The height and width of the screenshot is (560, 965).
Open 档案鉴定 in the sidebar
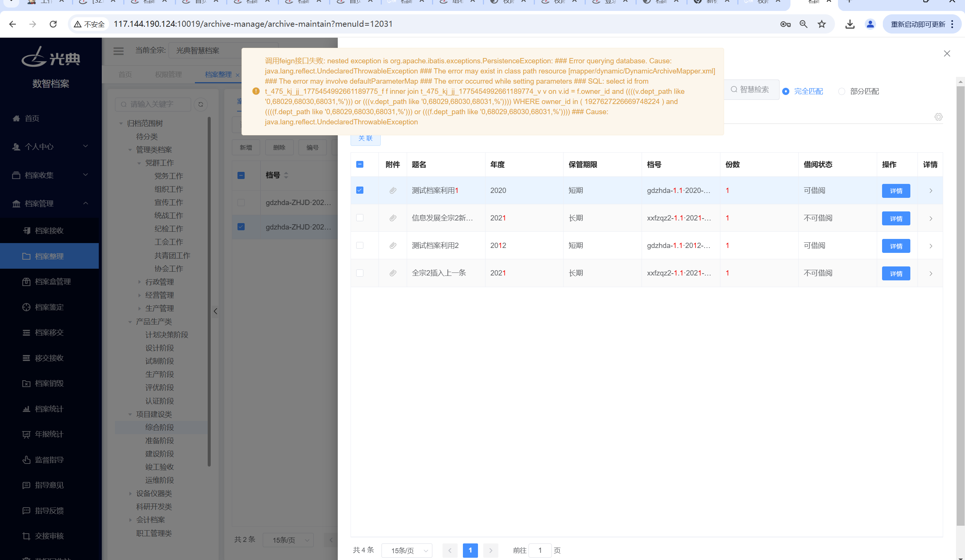coord(49,307)
